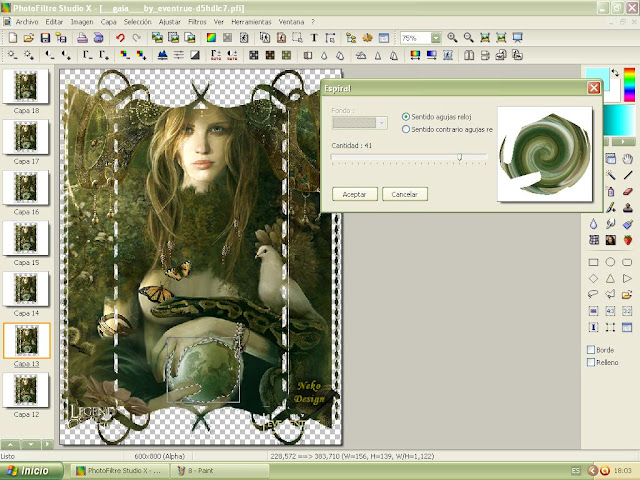Pick the blur water drop tool
The width and height of the screenshot is (640, 480).
pyautogui.click(x=593, y=224)
